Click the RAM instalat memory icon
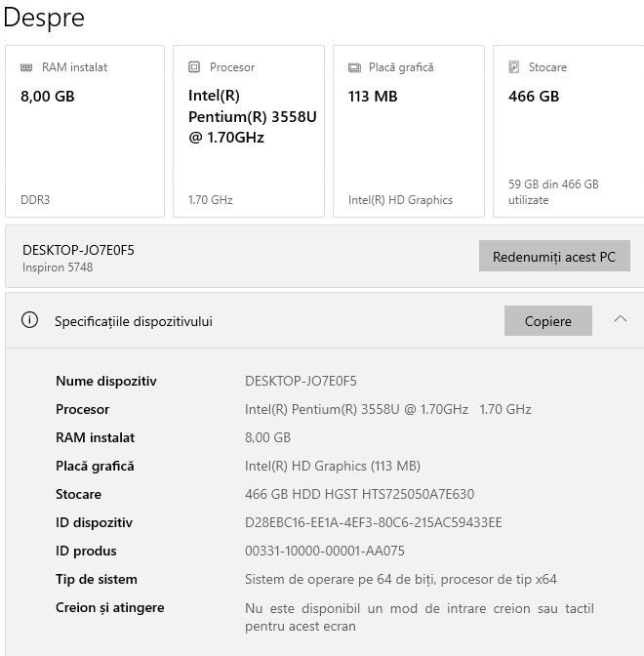 pyautogui.click(x=26, y=67)
